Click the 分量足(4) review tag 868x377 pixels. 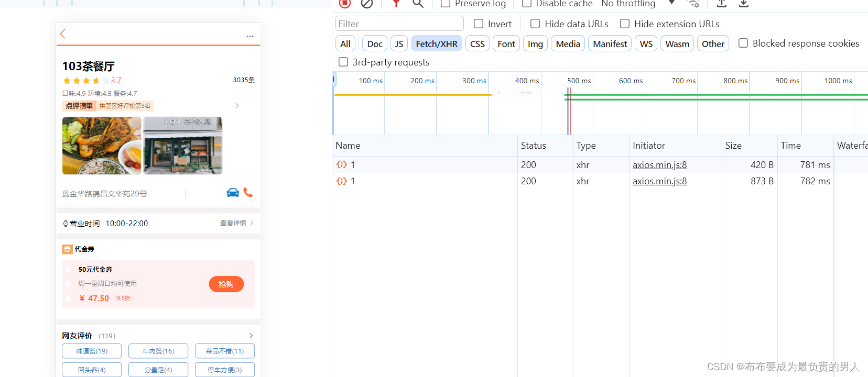tap(158, 370)
